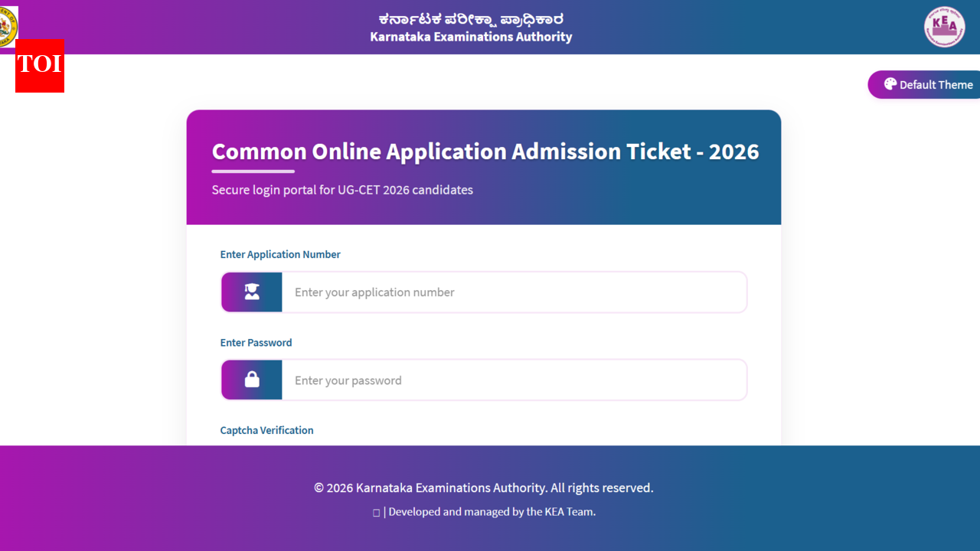Click the lock icon beside password field
Viewport: 980px width, 551px height.
coord(252,380)
